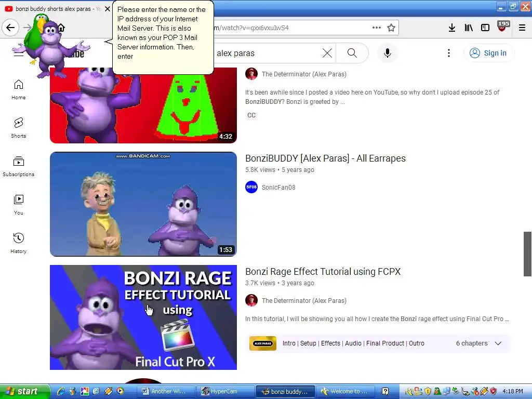Open The Determinator channel on the FCPX tutorial

click(x=304, y=301)
